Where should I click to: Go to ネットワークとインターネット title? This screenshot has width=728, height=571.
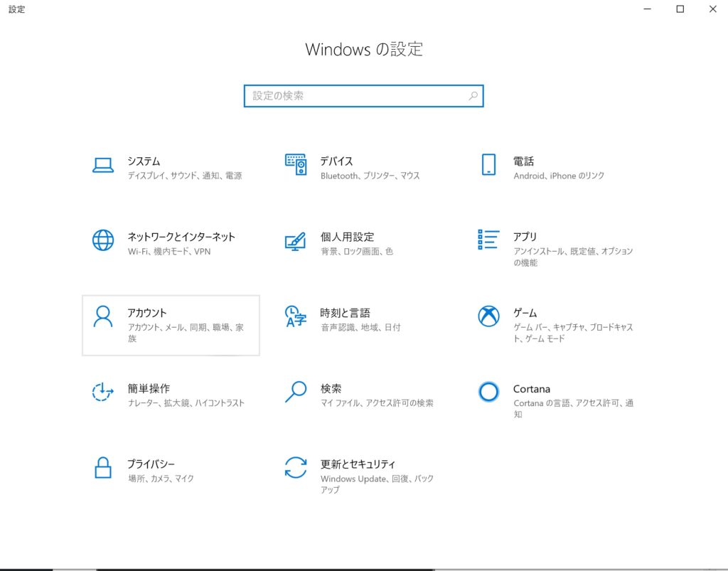[181, 237]
